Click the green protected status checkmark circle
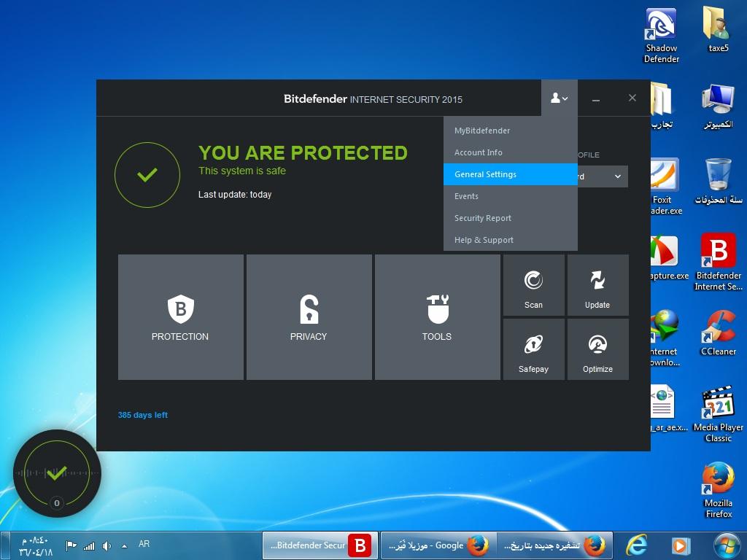 (x=147, y=175)
